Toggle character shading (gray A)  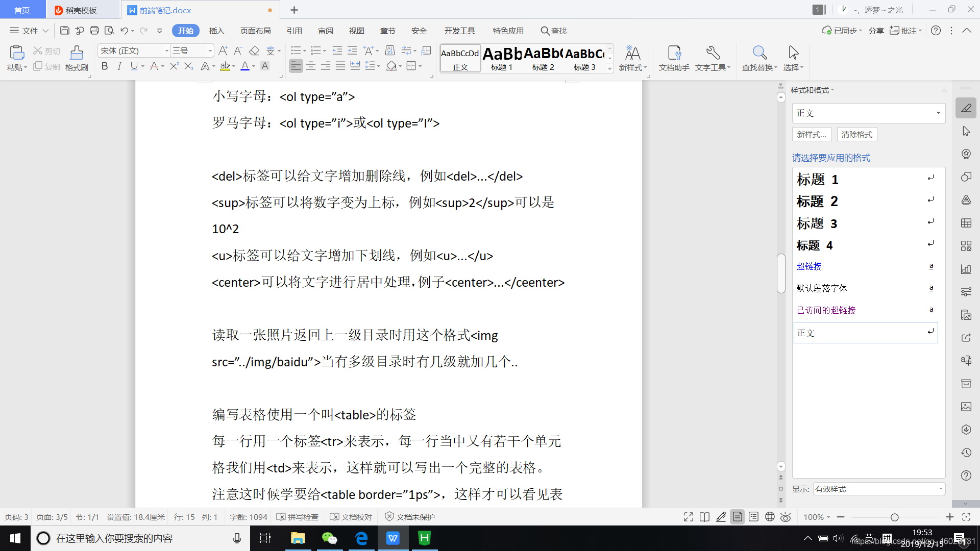click(x=265, y=66)
